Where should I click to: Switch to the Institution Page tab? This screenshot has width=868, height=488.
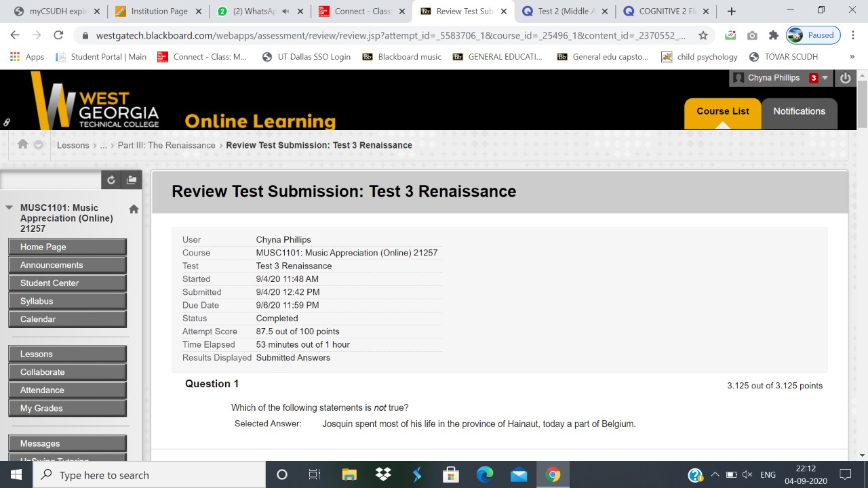pyautogui.click(x=159, y=12)
